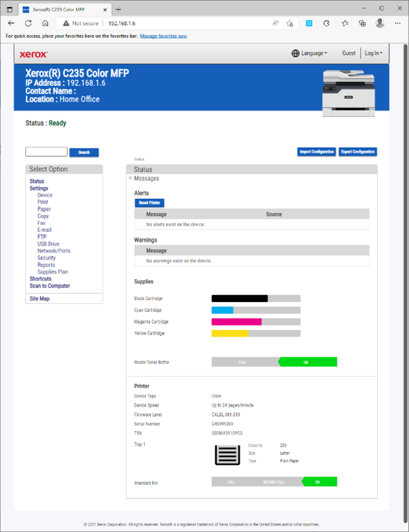
Task: Open Paper settings
Action: coord(44,209)
